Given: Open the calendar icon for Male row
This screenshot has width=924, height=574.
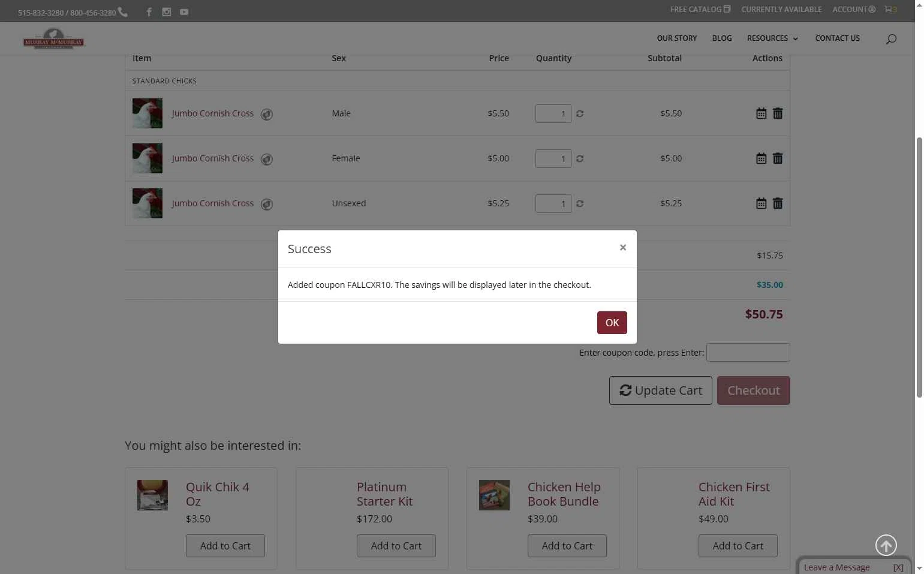Looking at the screenshot, I should click(x=761, y=113).
